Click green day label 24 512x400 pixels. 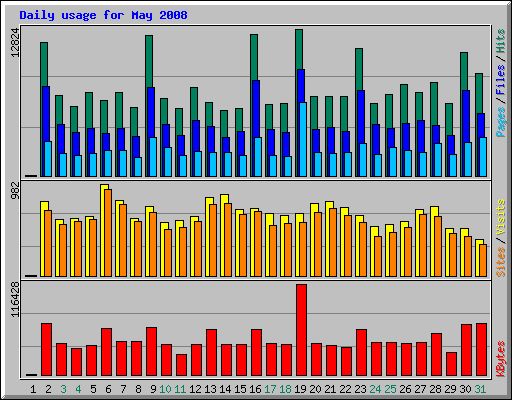point(375,389)
